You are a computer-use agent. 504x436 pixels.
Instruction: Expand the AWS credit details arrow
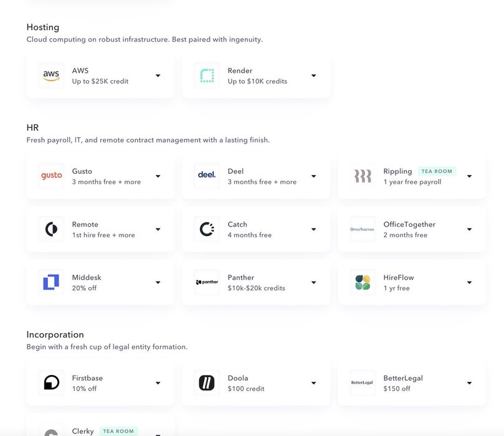click(x=158, y=75)
